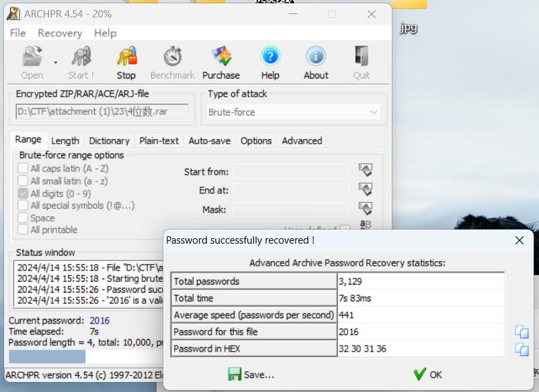Click the Start from input field
Image resolution: width=539 pixels, height=392 pixels.
(291, 171)
